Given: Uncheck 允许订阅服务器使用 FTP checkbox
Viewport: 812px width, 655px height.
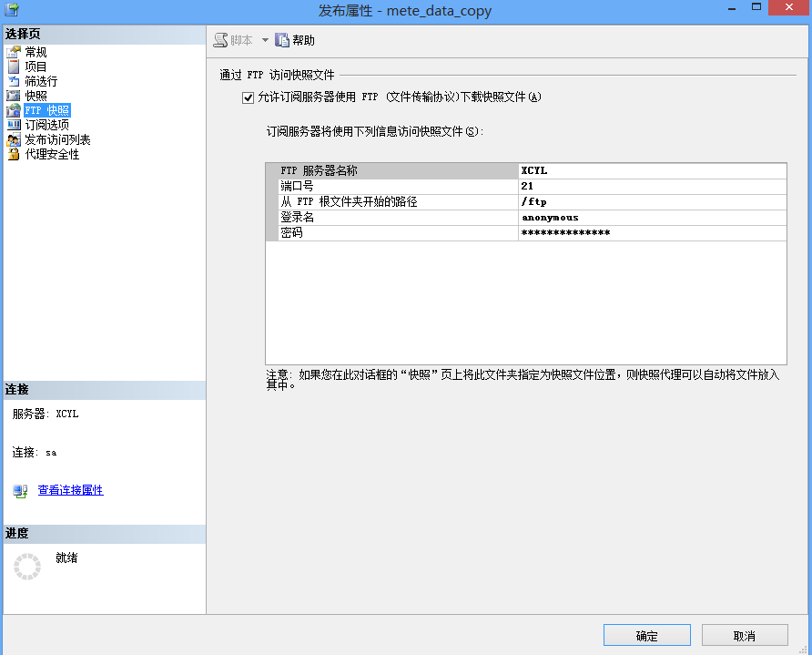Looking at the screenshot, I should pos(248,97).
